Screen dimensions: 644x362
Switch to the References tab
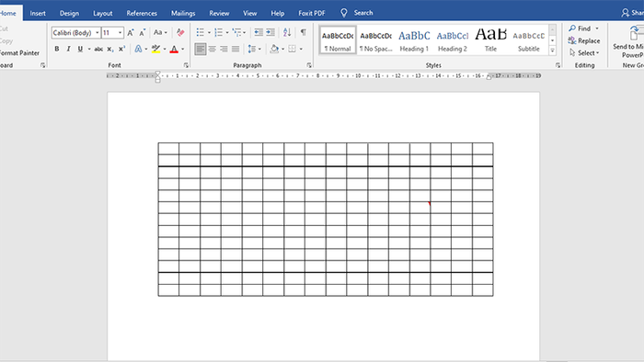tap(142, 13)
